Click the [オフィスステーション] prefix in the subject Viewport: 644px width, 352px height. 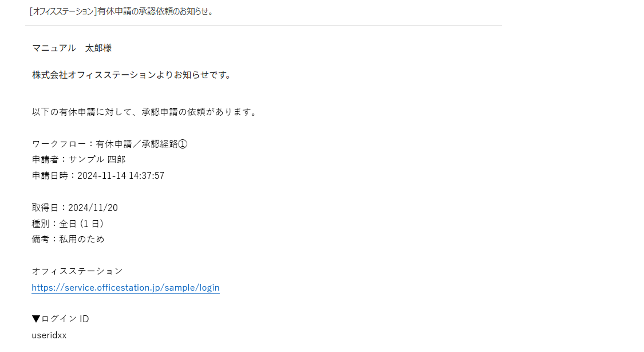pos(63,11)
